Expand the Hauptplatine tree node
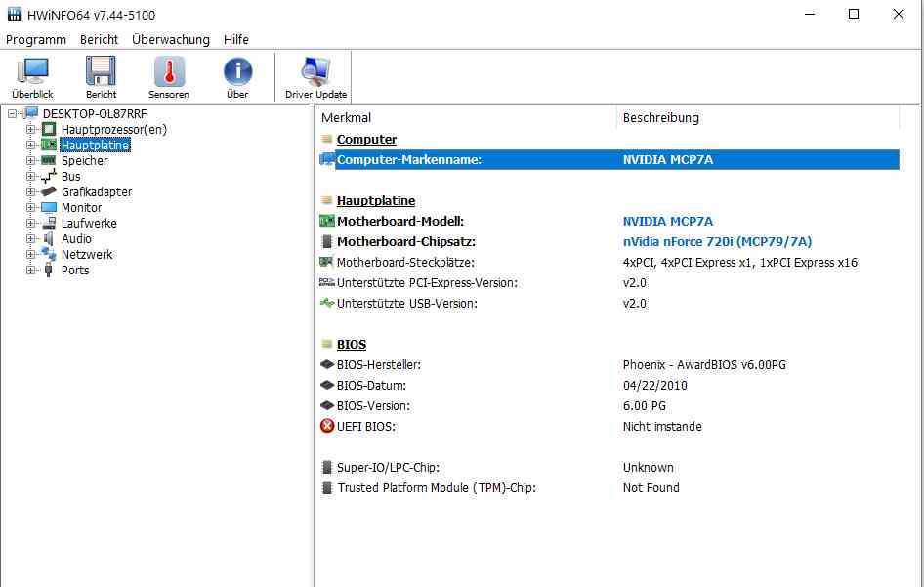This screenshot has height=587, width=924. (30, 145)
